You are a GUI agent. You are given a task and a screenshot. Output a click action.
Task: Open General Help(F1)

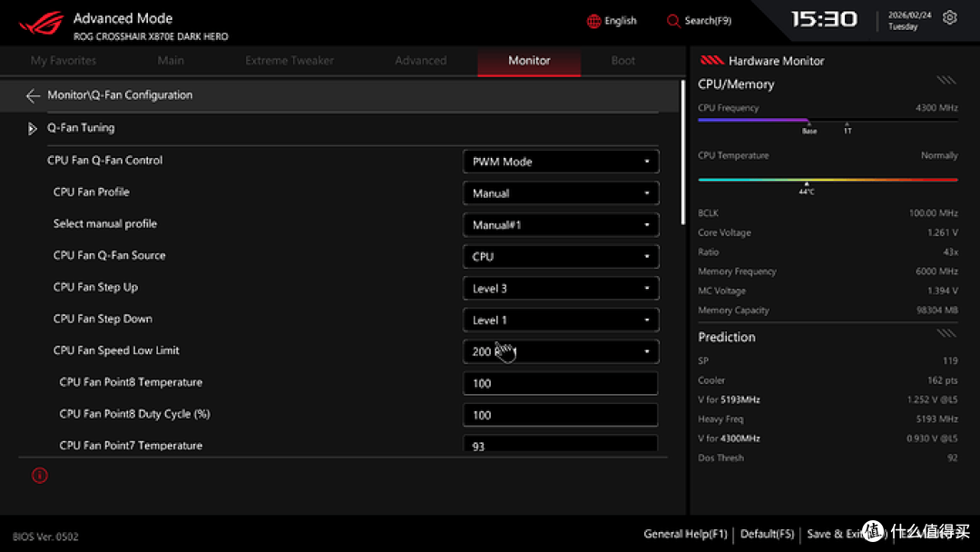(686, 535)
